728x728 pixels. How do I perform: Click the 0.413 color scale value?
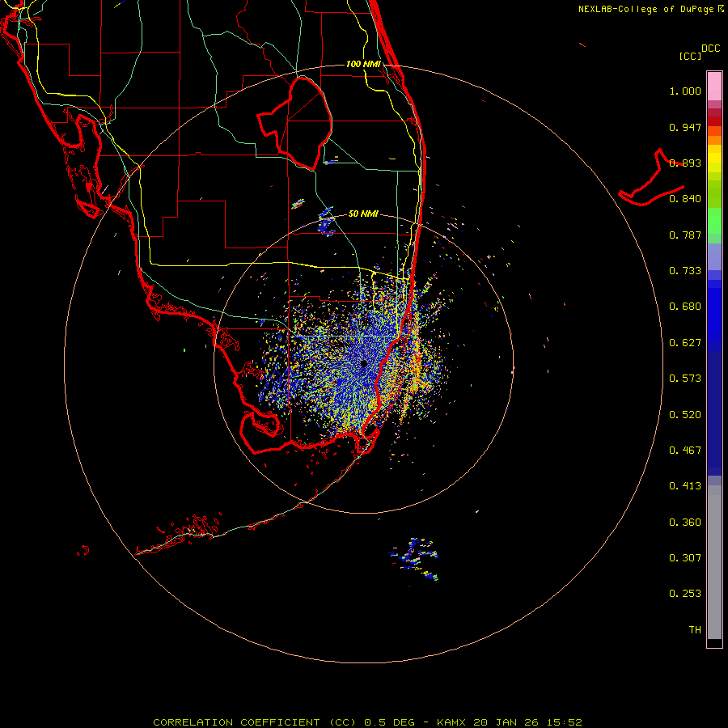point(685,486)
